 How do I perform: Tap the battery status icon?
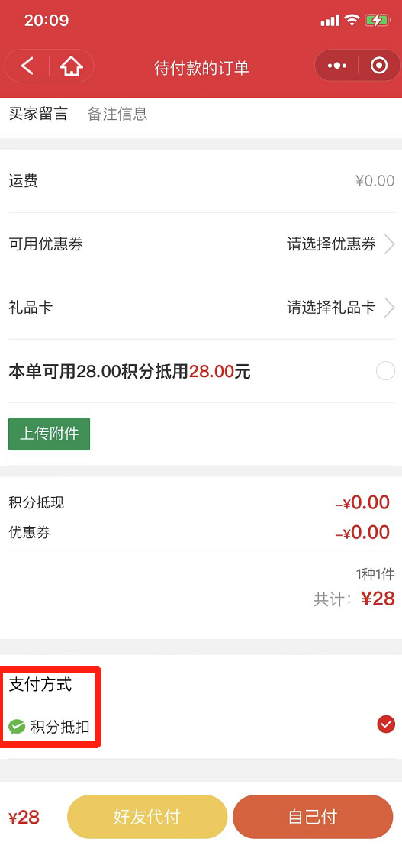point(378,21)
